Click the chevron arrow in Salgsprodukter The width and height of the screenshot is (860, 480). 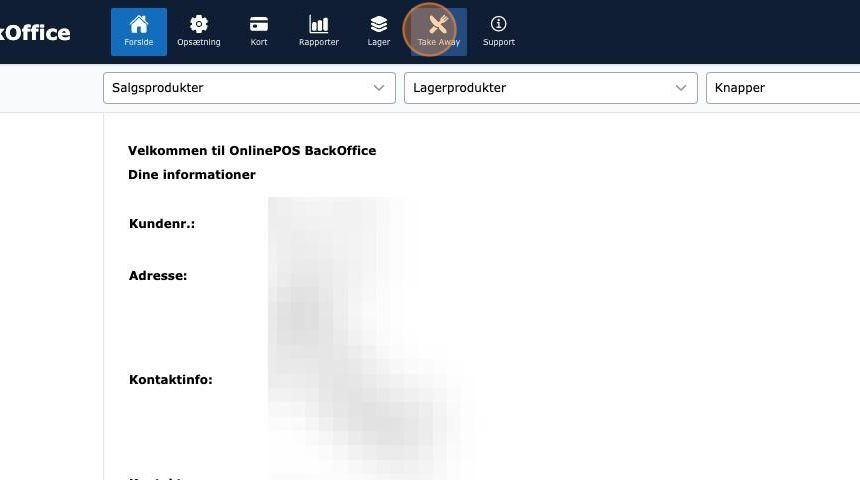[379, 88]
